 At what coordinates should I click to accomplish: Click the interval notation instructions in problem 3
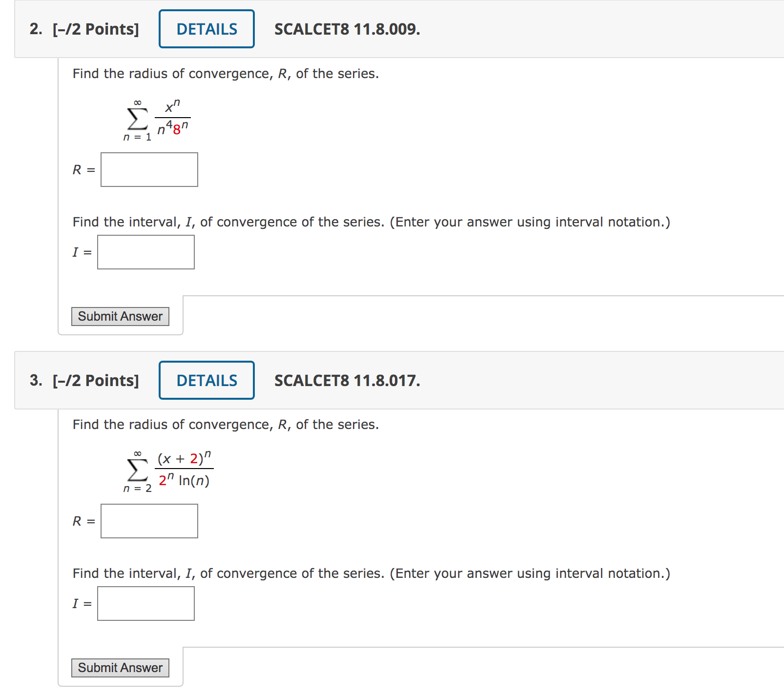click(x=371, y=573)
